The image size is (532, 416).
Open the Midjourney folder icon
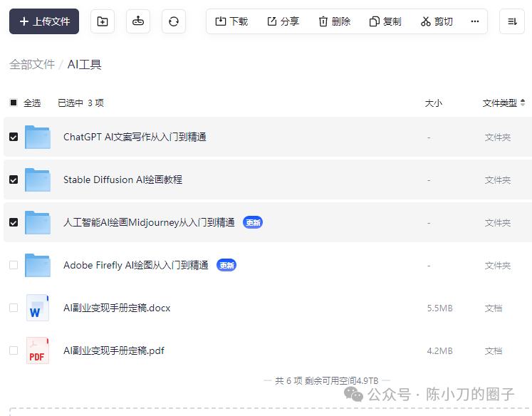pyautogui.click(x=38, y=222)
